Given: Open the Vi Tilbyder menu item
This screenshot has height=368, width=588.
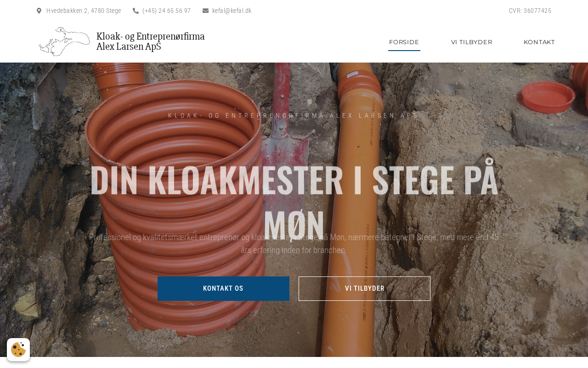Looking at the screenshot, I should pyautogui.click(x=472, y=42).
